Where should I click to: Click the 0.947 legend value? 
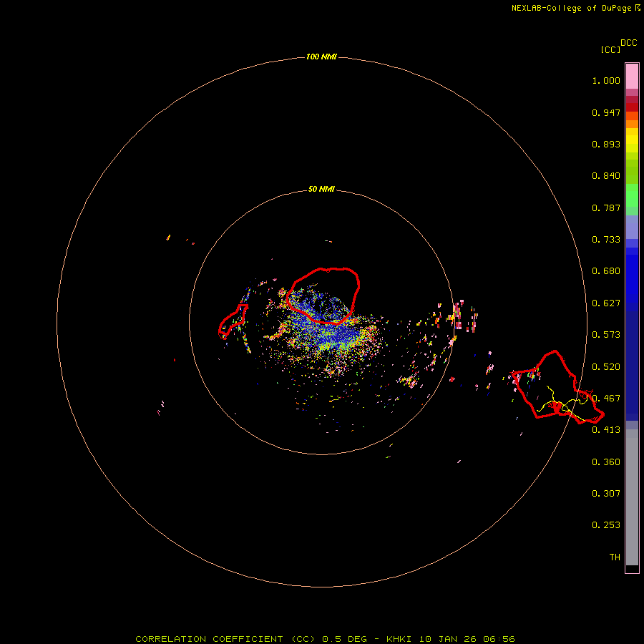[x=606, y=112]
